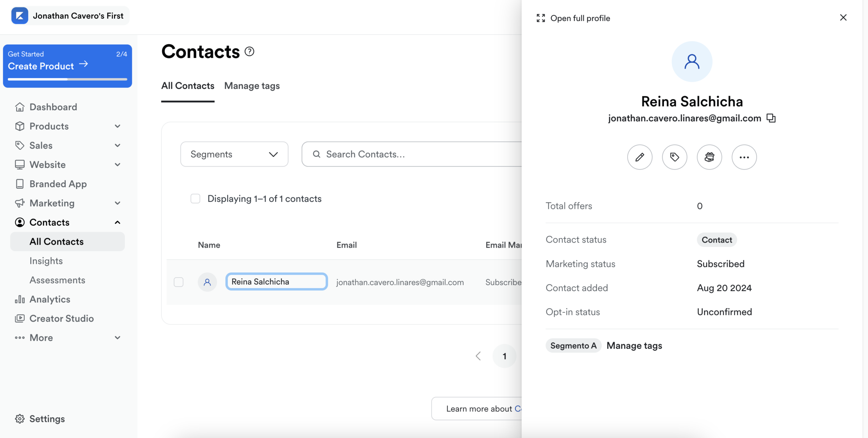Go to previous page arrow
The height and width of the screenshot is (438, 868).
(478, 356)
